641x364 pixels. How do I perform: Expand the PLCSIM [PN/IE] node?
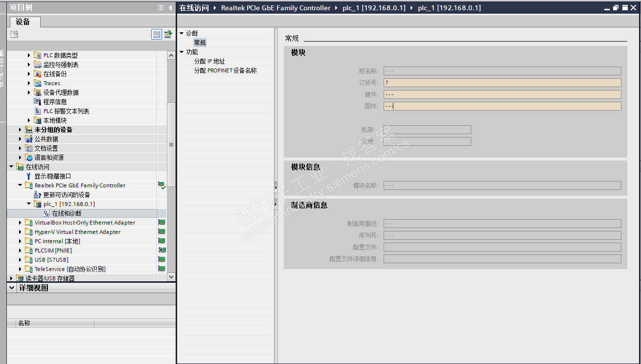click(20, 250)
